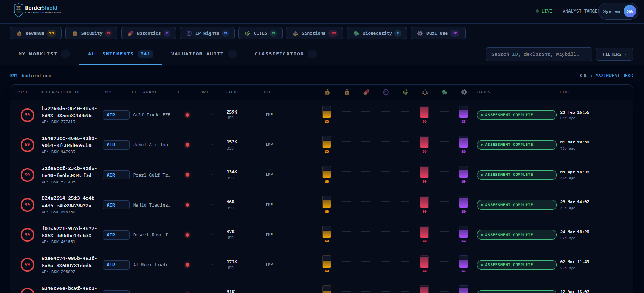Sort by the pill narcotics column icon
Image resolution: width=644 pixels, height=293 pixels.
click(x=366, y=92)
